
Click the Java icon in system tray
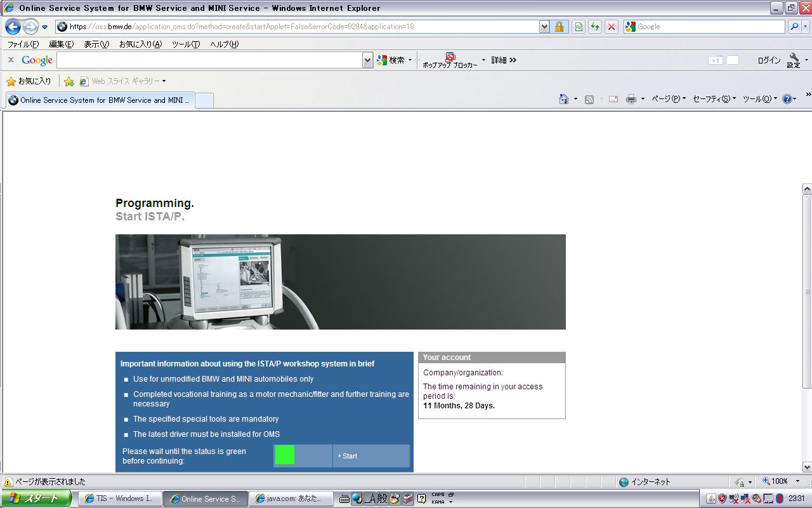tap(711, 499)
